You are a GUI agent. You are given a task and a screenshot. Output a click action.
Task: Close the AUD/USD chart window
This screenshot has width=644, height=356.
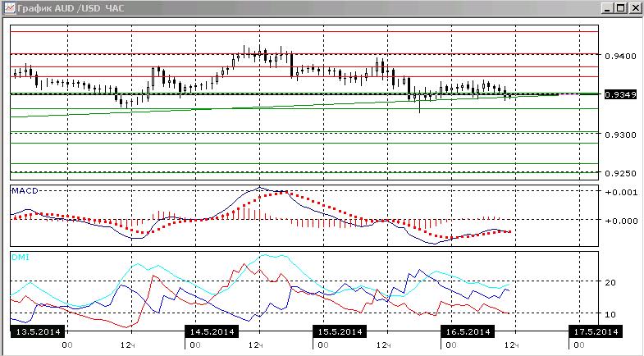click(635, 8)
